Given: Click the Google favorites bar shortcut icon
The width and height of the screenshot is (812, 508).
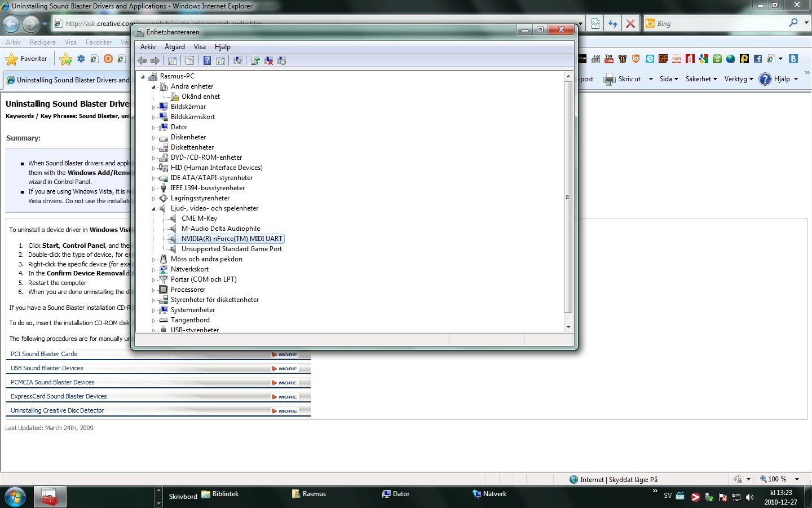Looking at the screenshot, I should 704,59.
